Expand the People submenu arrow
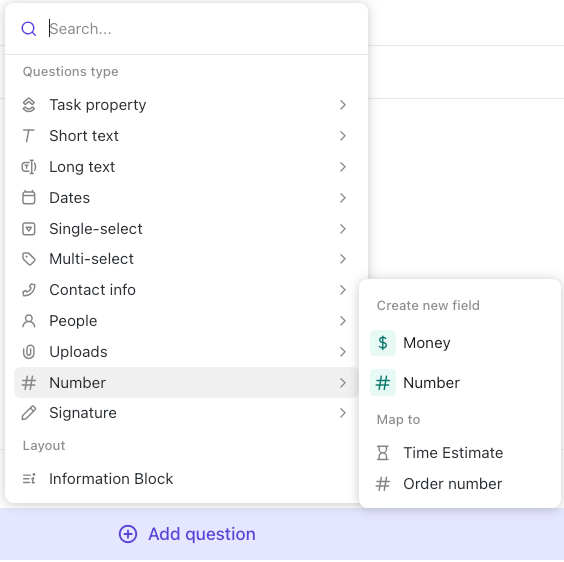564x562 pixels. [343, 321]
